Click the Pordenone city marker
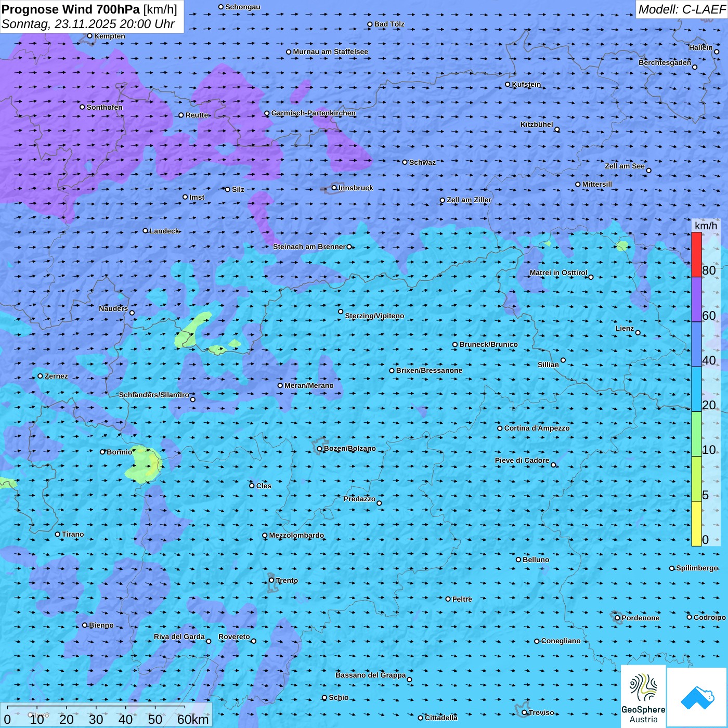This screenshot has width=728, height=728. point(617,618)
